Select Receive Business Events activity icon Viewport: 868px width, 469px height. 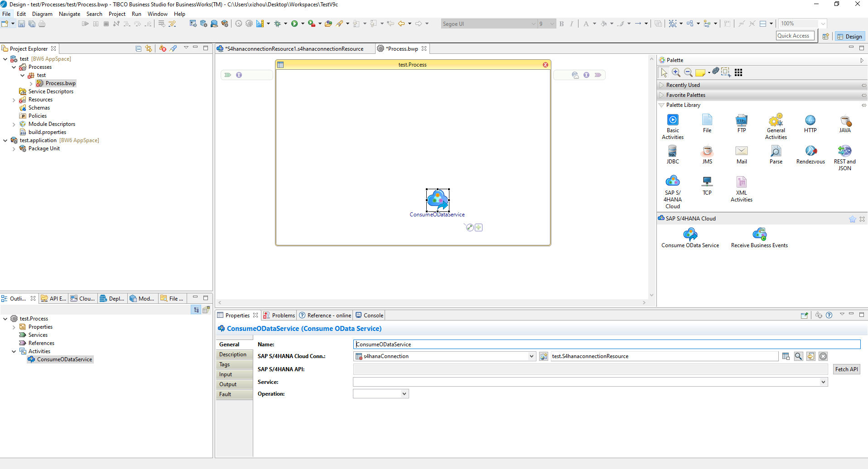click(x=759, y=234)
